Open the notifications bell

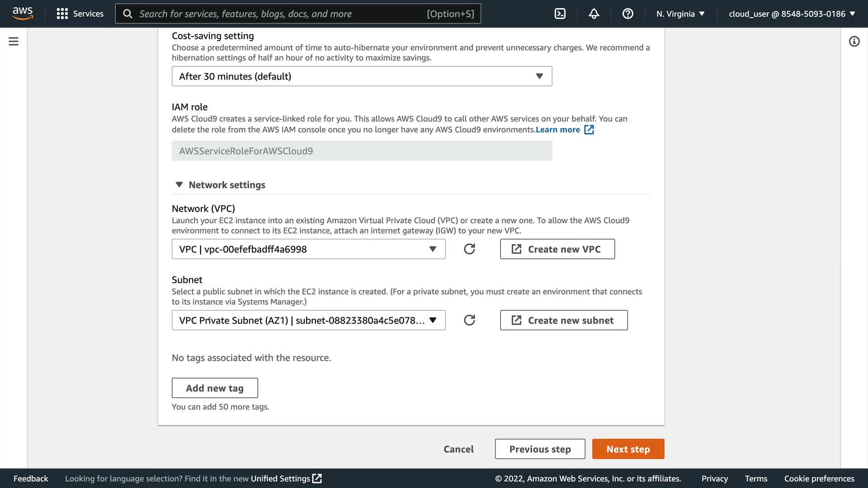click(594, 14)
